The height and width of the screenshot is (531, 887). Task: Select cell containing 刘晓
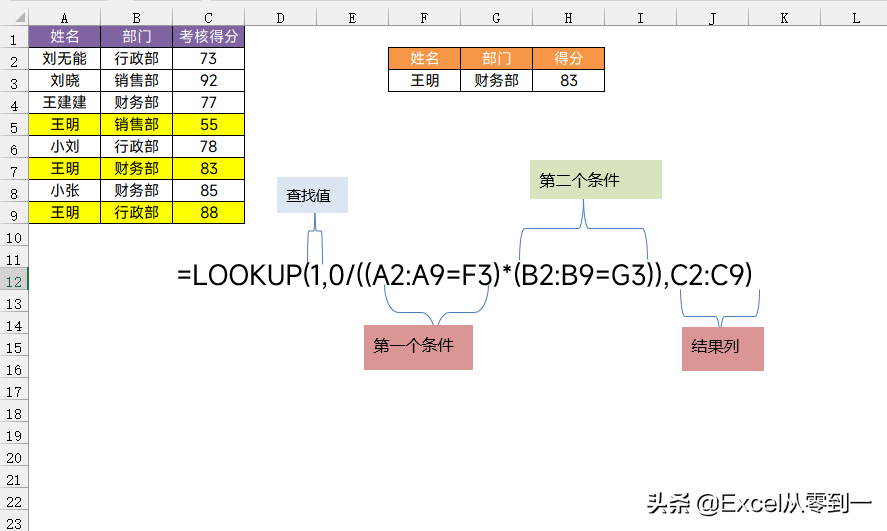(64, 80)
